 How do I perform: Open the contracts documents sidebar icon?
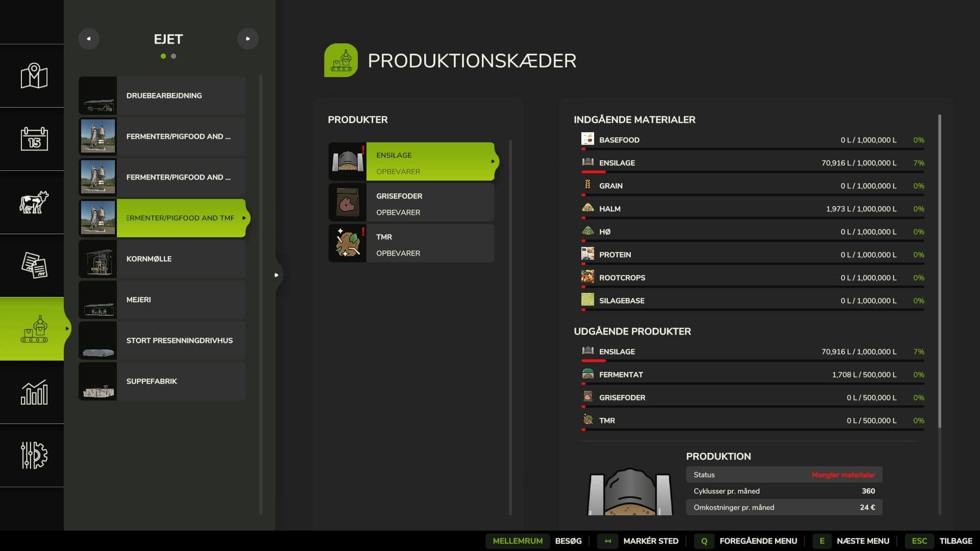click(x=34, y=265)
